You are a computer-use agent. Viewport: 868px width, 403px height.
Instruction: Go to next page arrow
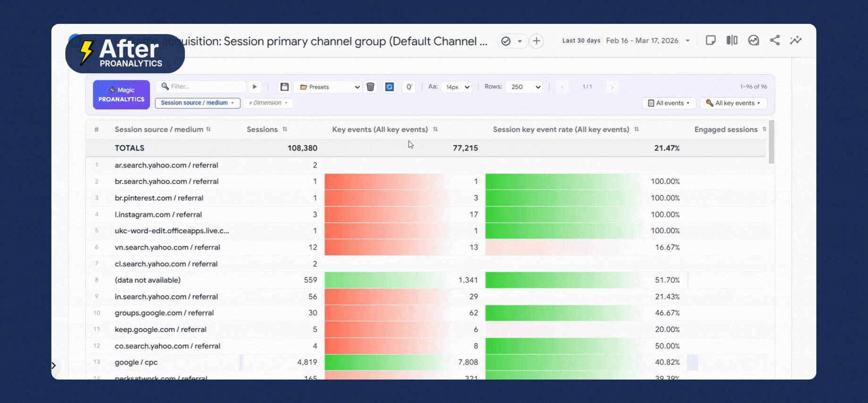click(x=612, y=87)
